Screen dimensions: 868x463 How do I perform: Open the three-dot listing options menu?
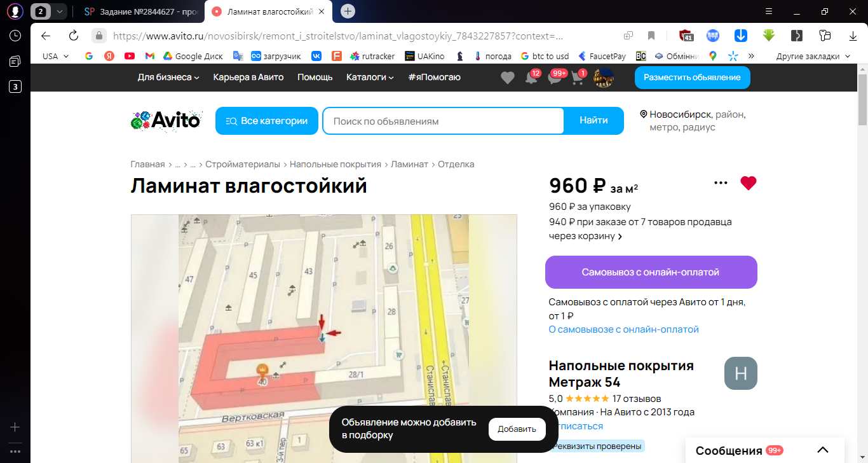721,183
